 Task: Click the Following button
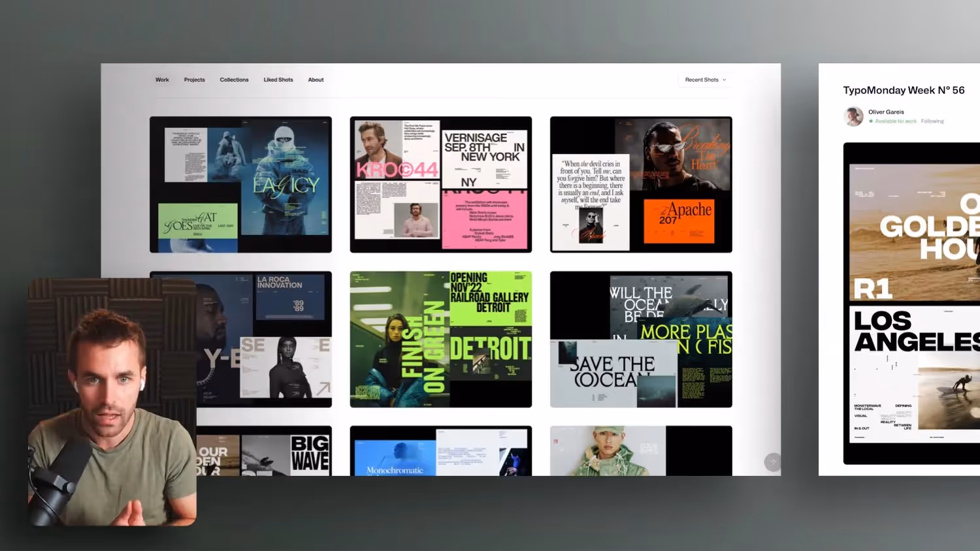pyautogui.click(x=932, y=121)
